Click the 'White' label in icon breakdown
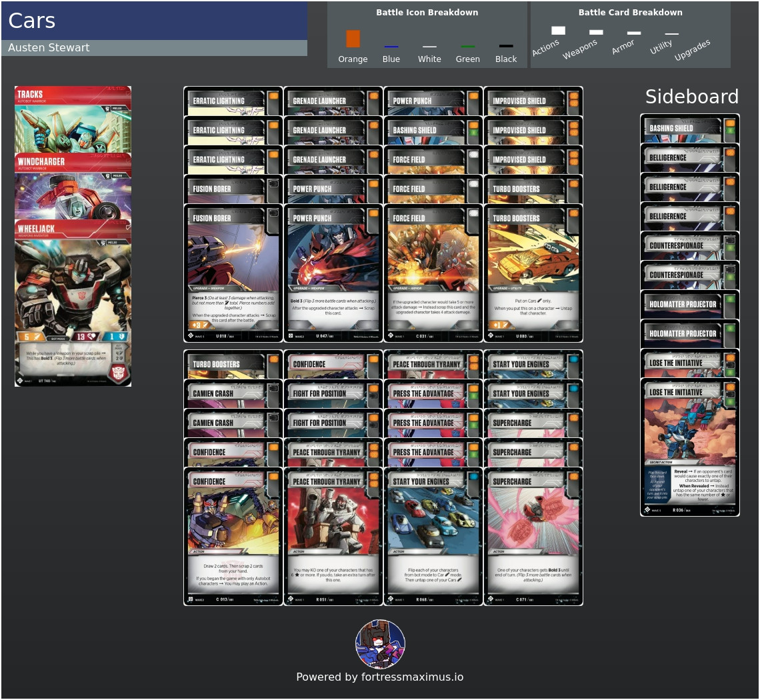760x700 pixels. (429, 59)
